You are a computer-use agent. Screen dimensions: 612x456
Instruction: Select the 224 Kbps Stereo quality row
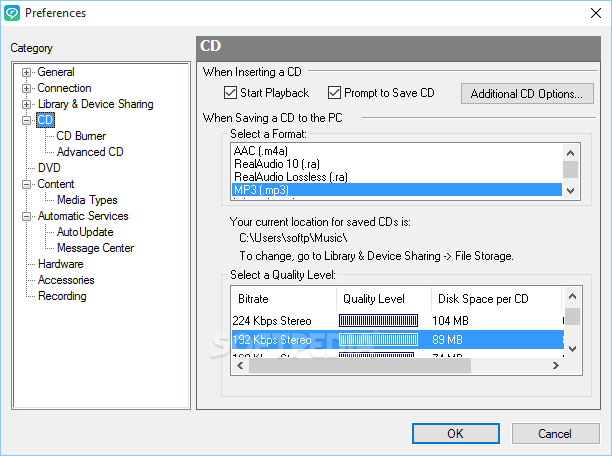398,321
